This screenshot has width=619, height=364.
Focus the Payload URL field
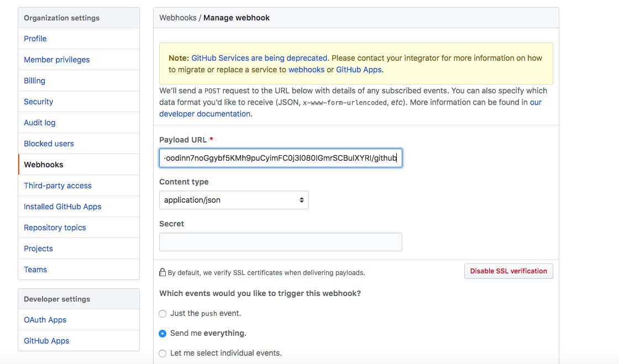click(x=281, y=158)
